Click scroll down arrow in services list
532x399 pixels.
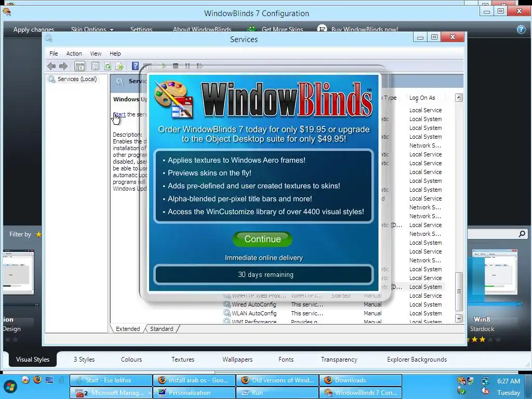pos(459,318)
